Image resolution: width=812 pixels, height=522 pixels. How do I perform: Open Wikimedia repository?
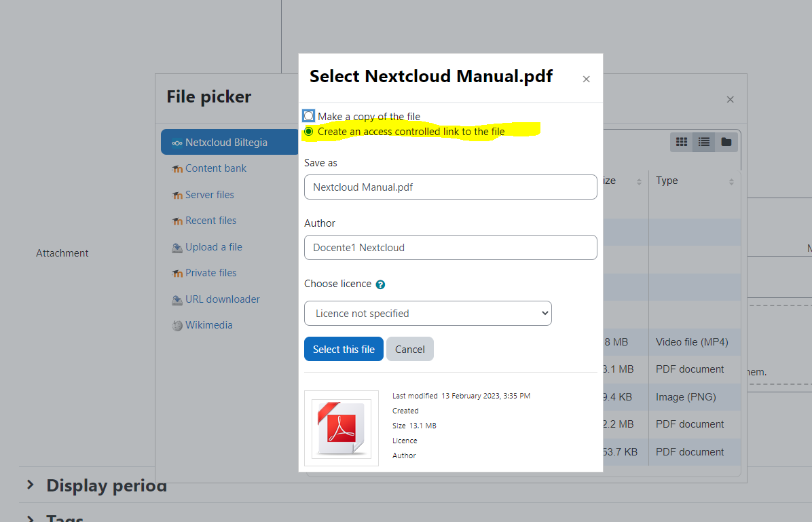[208, 325]
